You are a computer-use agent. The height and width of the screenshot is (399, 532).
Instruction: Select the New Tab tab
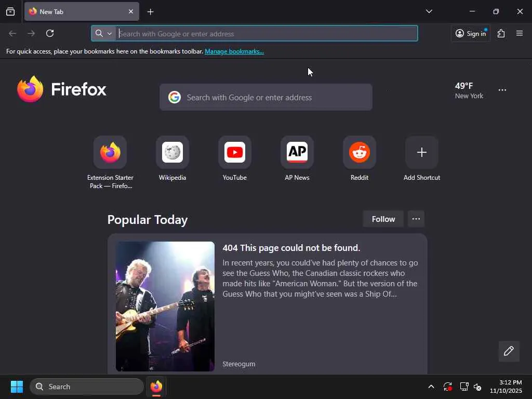[82, 11]
